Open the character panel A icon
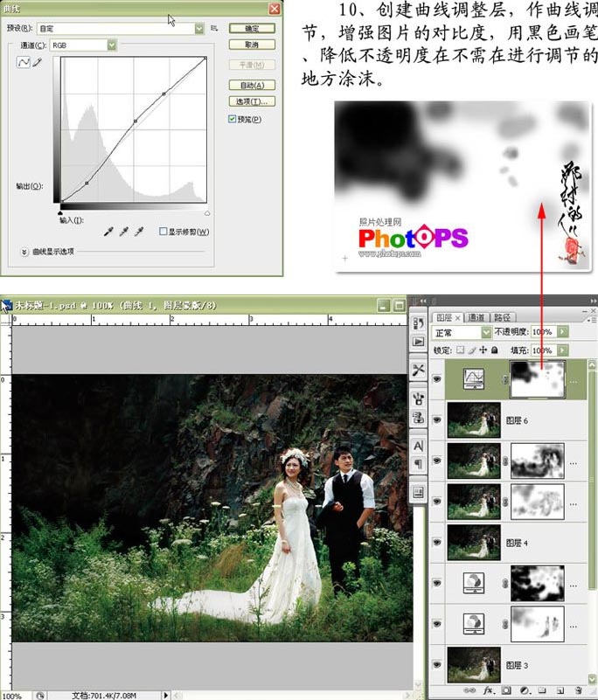Image resolution: width=598 pixels, height=700 pixels. point(418,445)
